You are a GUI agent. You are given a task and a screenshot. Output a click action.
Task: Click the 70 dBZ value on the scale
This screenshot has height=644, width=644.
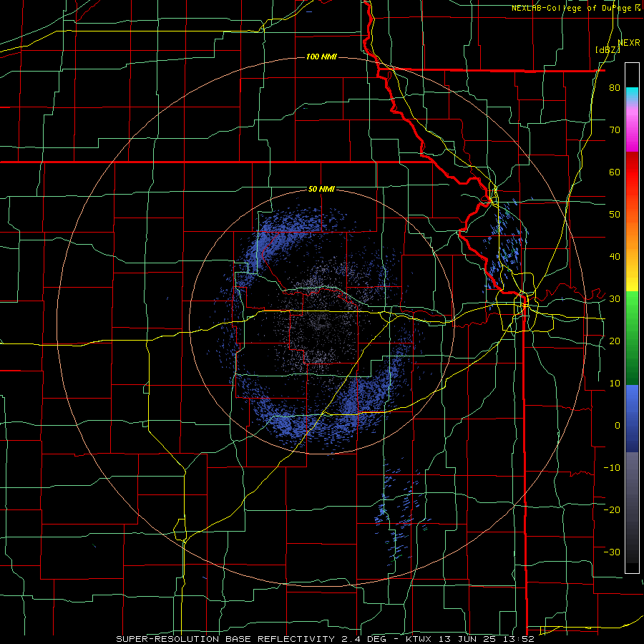[x=615, y=130]
